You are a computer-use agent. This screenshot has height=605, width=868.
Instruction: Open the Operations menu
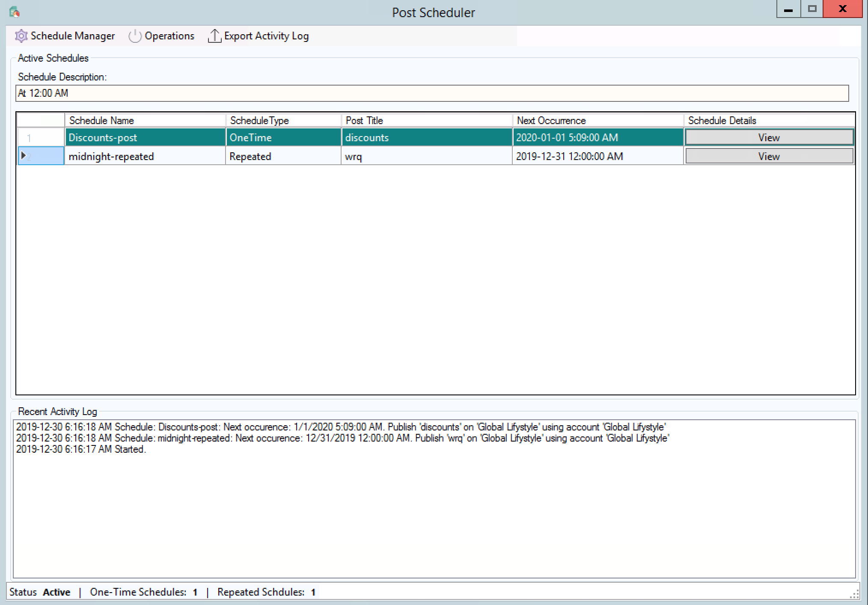click(x=161, y=36)
